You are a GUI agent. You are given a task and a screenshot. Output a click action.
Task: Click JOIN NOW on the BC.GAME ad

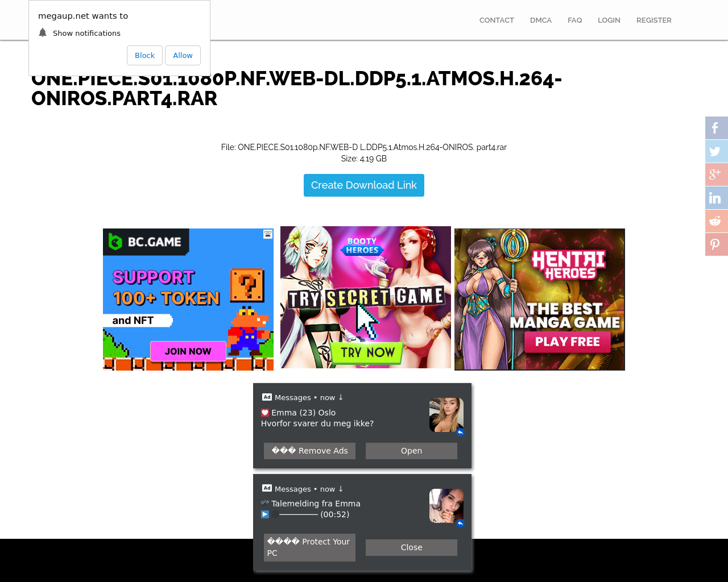(x=188, y=351)
